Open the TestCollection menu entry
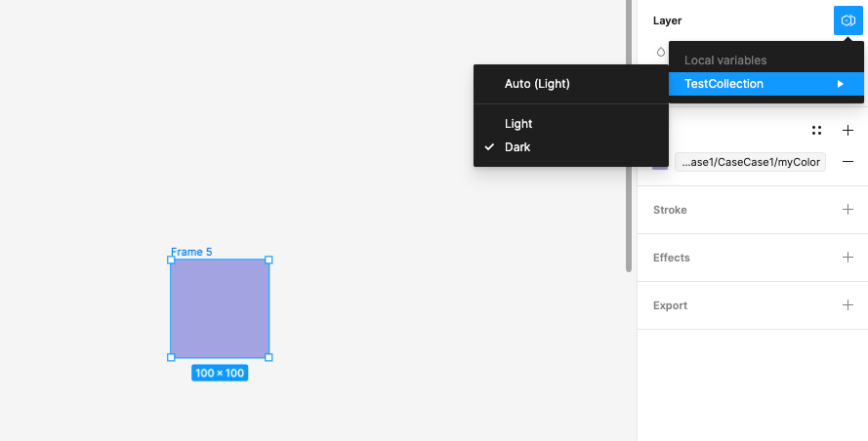This screenshot has width=868, height=441. (723, 84)
